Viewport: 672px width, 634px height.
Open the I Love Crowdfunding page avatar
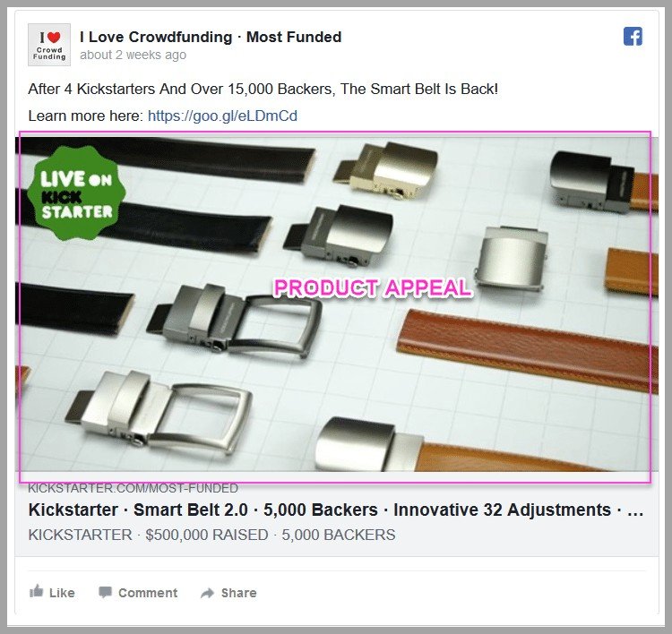(x=49, y=45)
